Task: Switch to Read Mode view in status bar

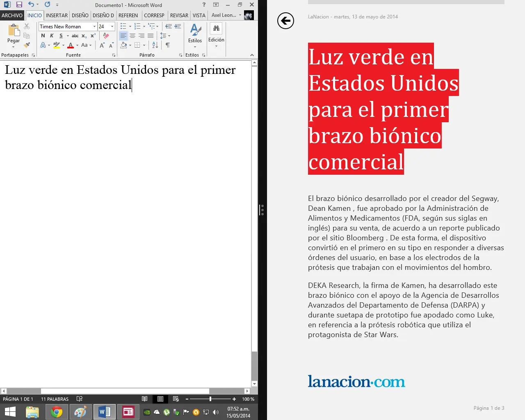Action: (x=144, y=399)
